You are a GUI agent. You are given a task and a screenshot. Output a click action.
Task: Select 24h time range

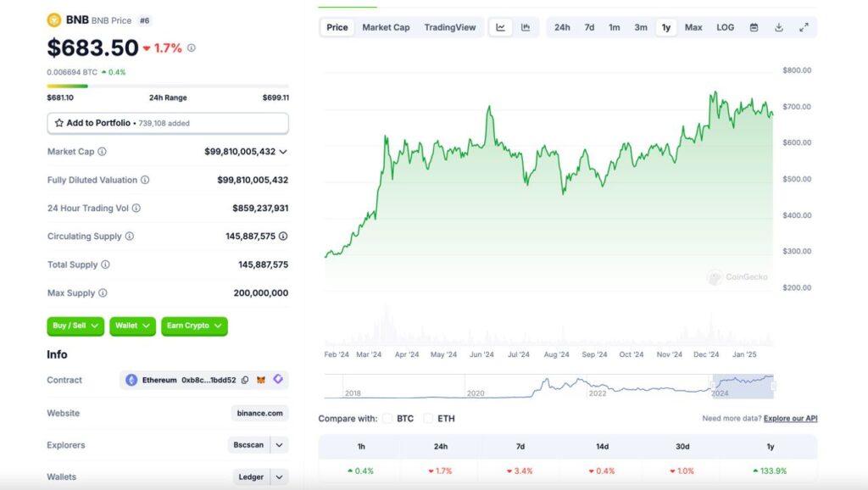pyautogui.click(x=563, y=27)
